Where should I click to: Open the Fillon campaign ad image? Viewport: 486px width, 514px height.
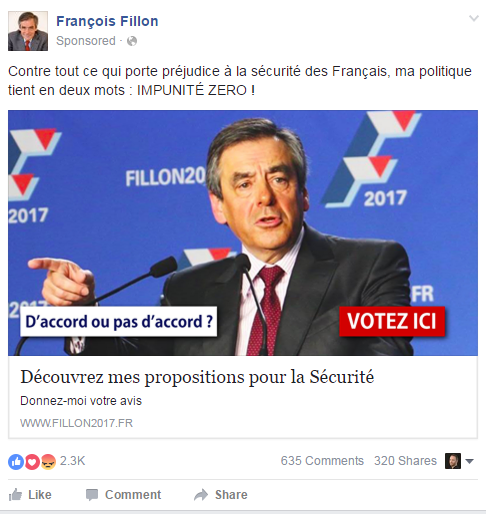point(243,233)
